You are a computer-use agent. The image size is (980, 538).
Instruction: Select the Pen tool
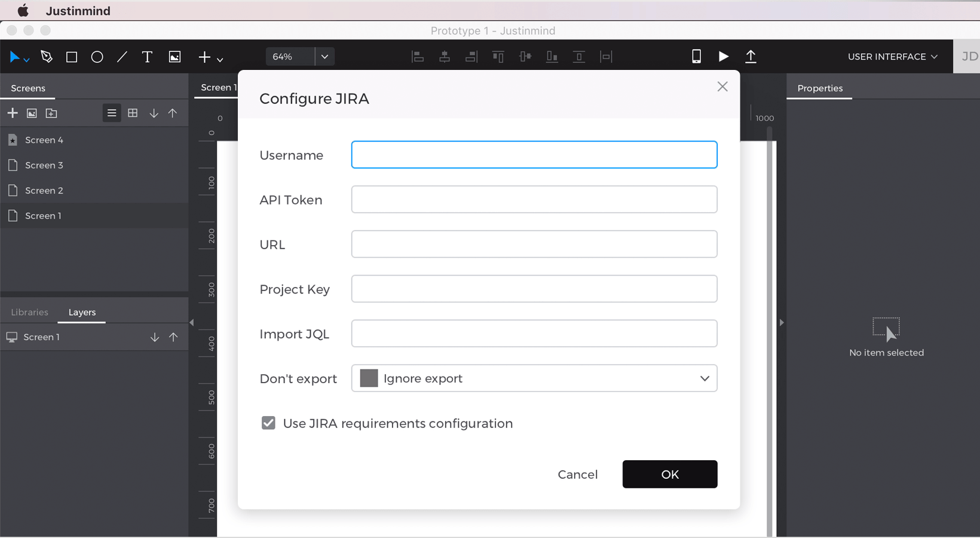click(47, 57)
